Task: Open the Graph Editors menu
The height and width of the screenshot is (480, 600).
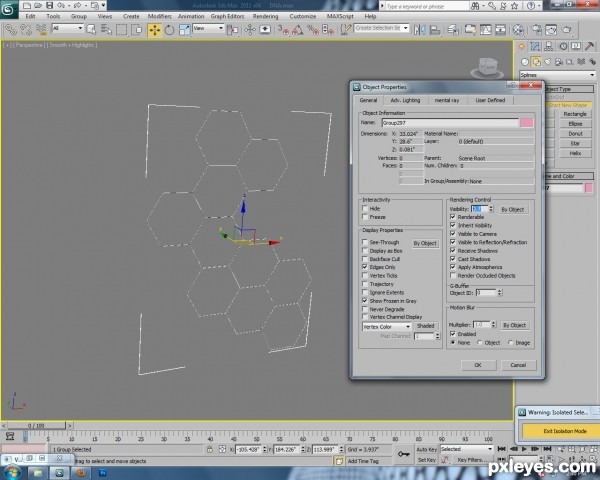Action: (x=227, y=16)
